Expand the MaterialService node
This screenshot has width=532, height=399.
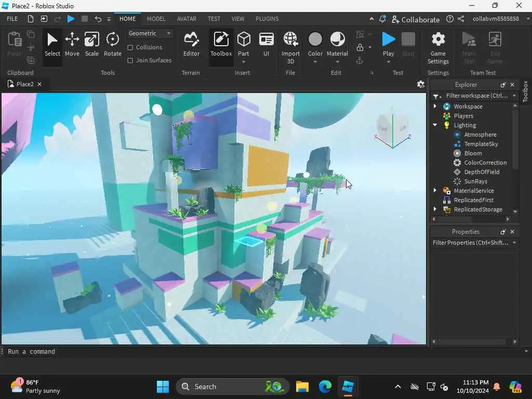click(435, 190)
